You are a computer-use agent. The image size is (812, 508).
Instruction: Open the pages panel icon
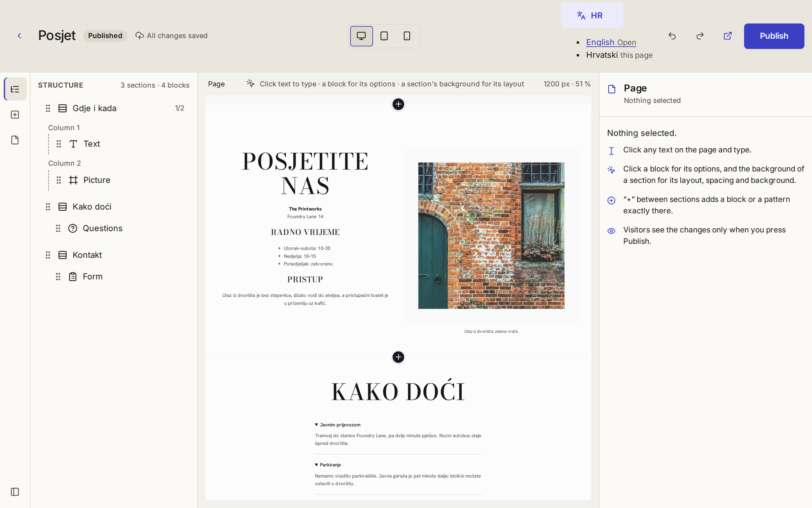point(15,140)
